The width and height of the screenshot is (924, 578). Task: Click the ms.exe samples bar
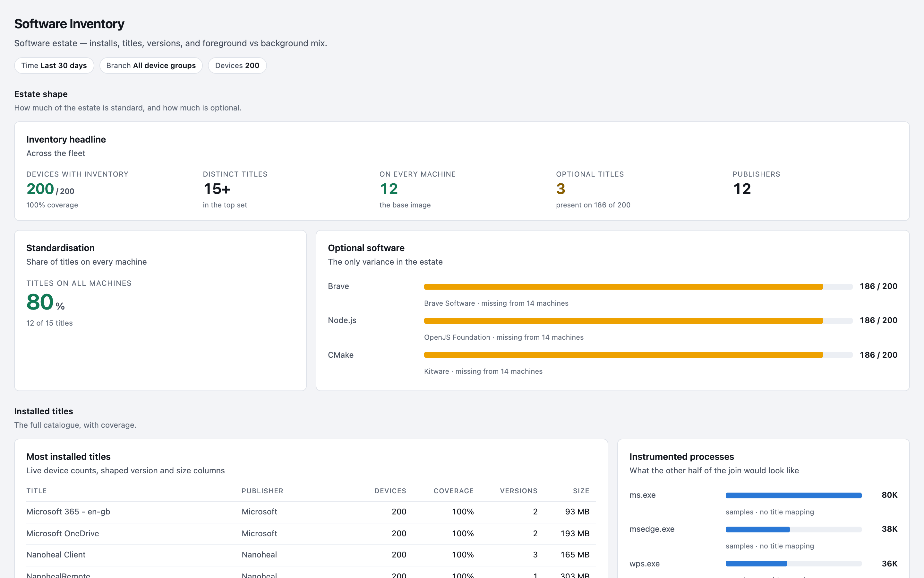793,495
